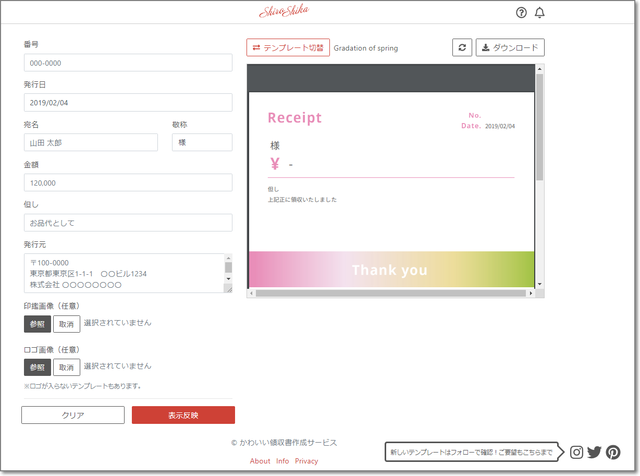Open the notifications bell icon
The height and width of the screenshot is (476, 640).
pos(540,13)
